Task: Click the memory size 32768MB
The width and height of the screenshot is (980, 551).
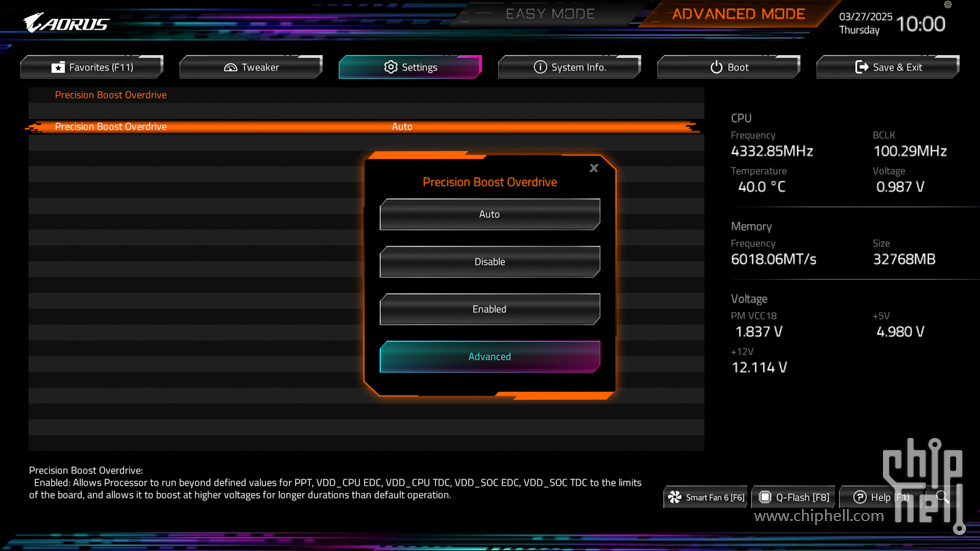Action: pyautogui.click(x=904, y=259)
